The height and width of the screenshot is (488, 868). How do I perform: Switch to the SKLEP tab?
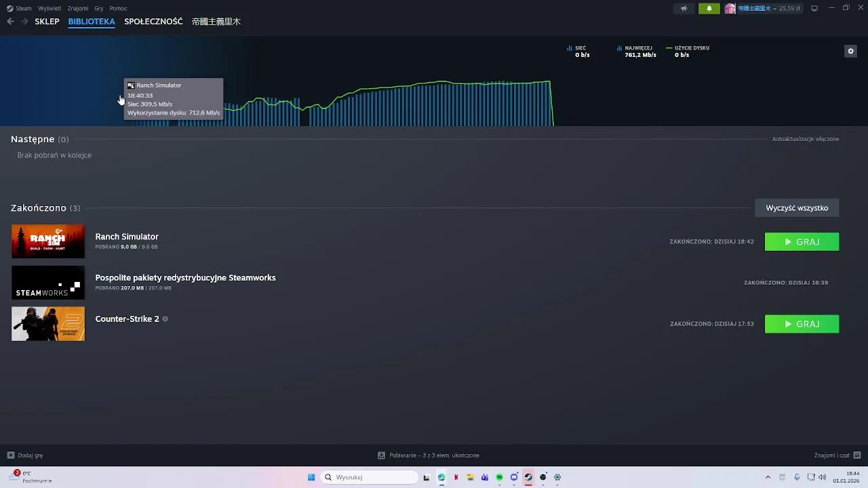click(47, 22)
